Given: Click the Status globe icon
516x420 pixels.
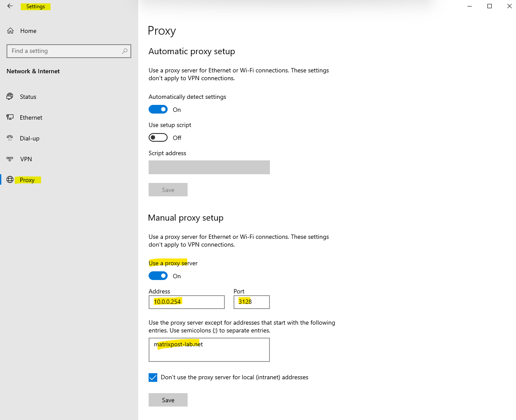Looking at the screenshot, I should (10, 97).
